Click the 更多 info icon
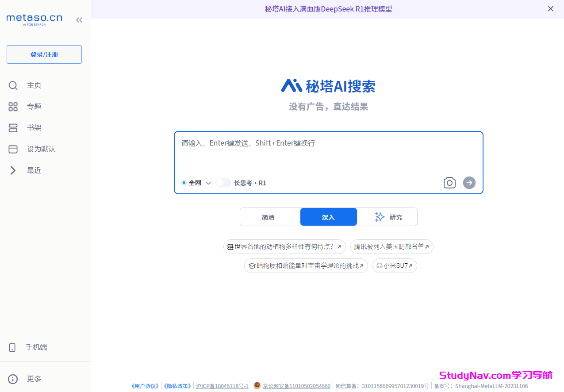 [13, 379]
